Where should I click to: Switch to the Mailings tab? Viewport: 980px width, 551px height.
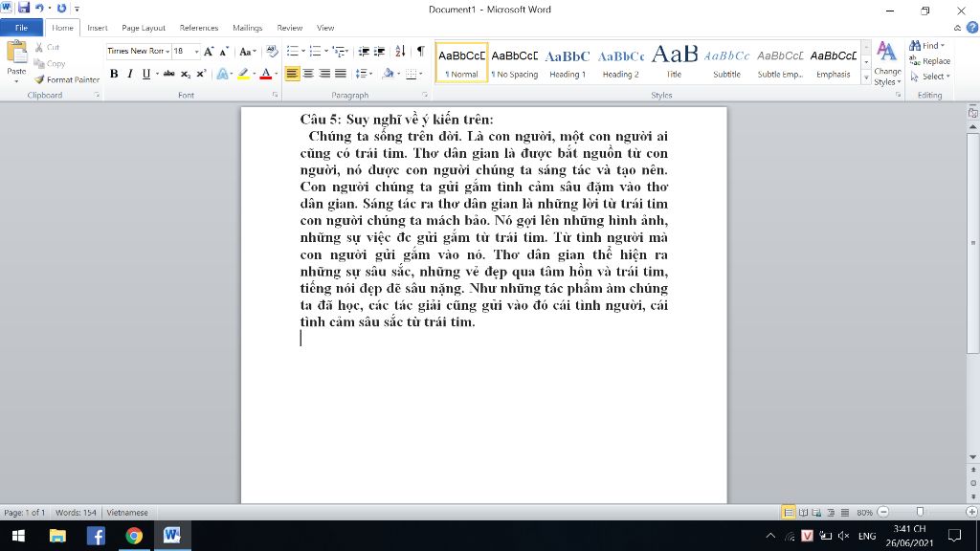pyautogui.click(x=248, y=28)
